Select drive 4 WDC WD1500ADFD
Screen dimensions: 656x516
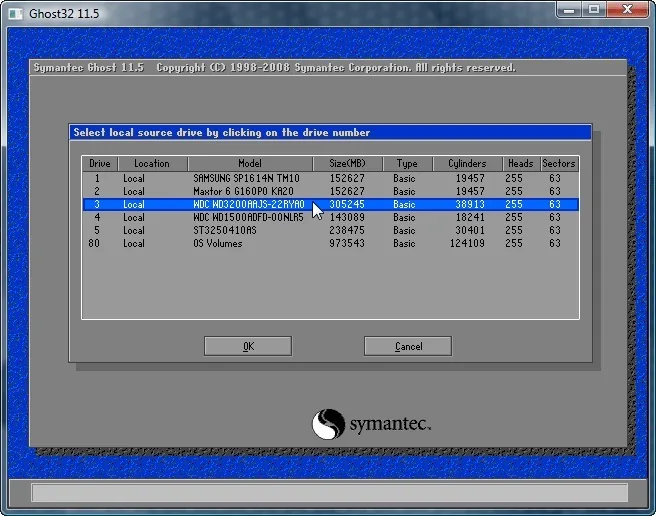tap(331, 217)
